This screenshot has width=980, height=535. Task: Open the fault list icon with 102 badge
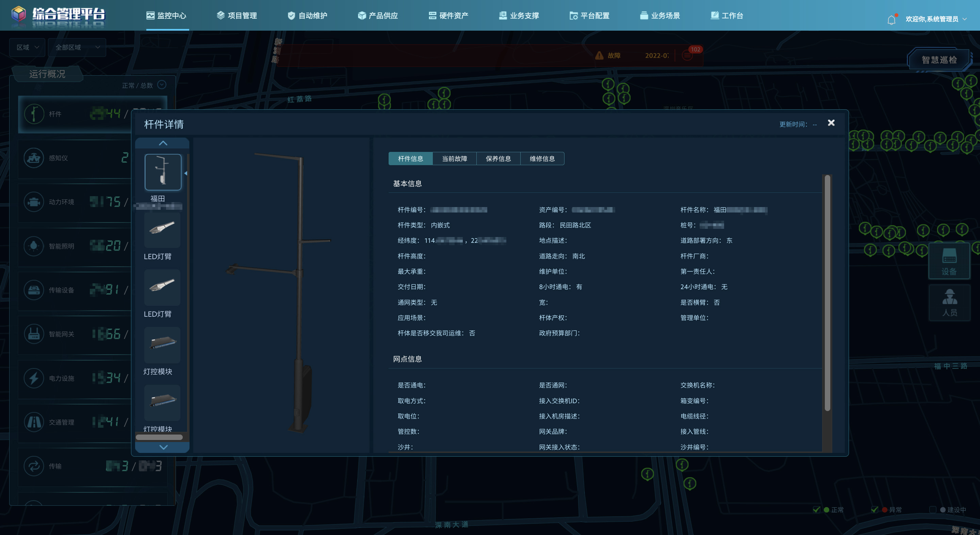pyautogui.click(x=687, y=56)
